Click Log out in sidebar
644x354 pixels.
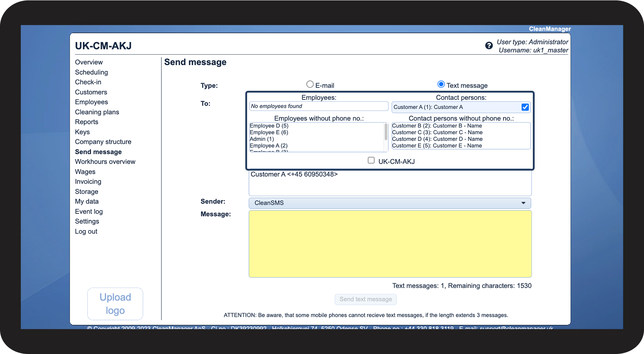click(86, 232)
